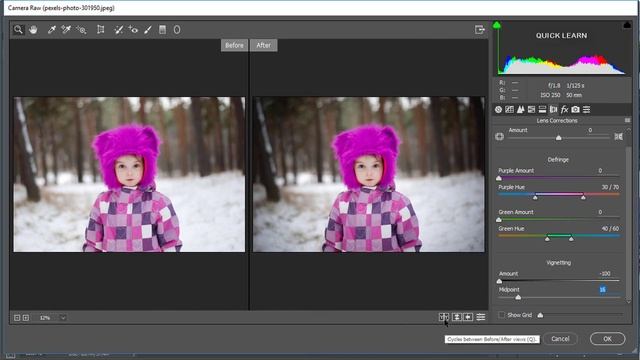Image resolution: width=640 pixels, height=360 pixels.
Task: Select the Graduated Filter tool
Action: point(162,29)
